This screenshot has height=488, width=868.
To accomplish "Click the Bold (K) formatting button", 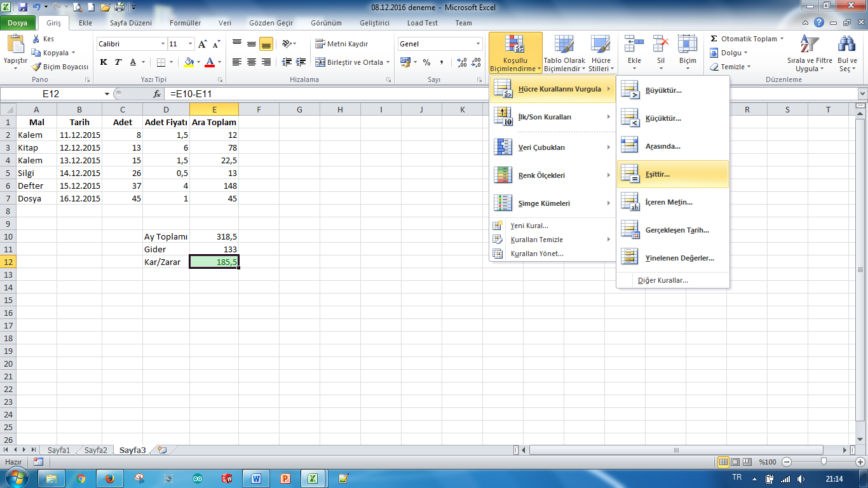I will click(104, 62).
